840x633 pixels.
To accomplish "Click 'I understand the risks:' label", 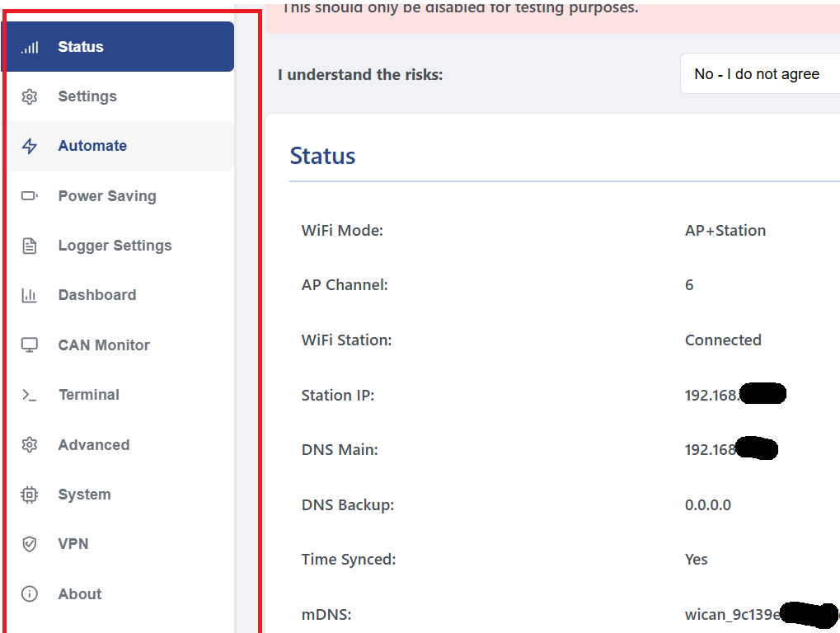I will click(360, 74).
